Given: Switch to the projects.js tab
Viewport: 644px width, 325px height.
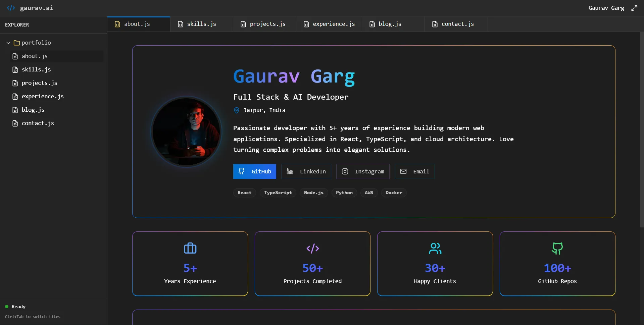Looking at the screenshot, I should [x=264, y=24].
